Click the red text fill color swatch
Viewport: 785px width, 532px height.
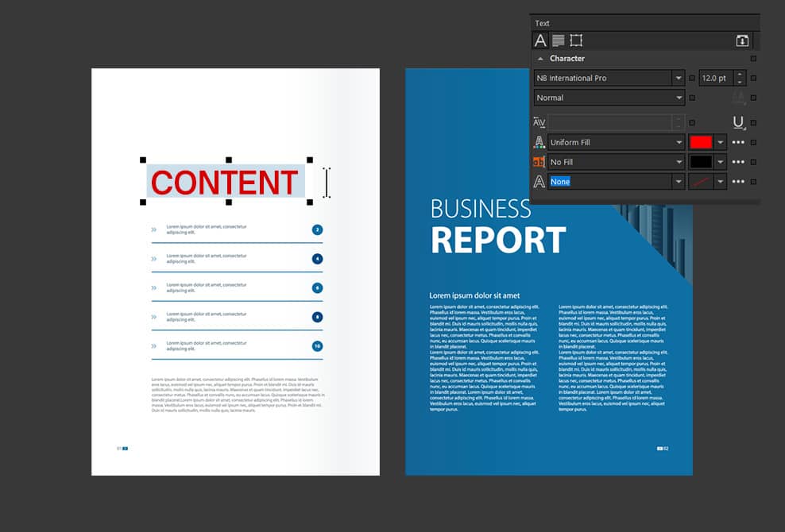(x=701, y=142)
